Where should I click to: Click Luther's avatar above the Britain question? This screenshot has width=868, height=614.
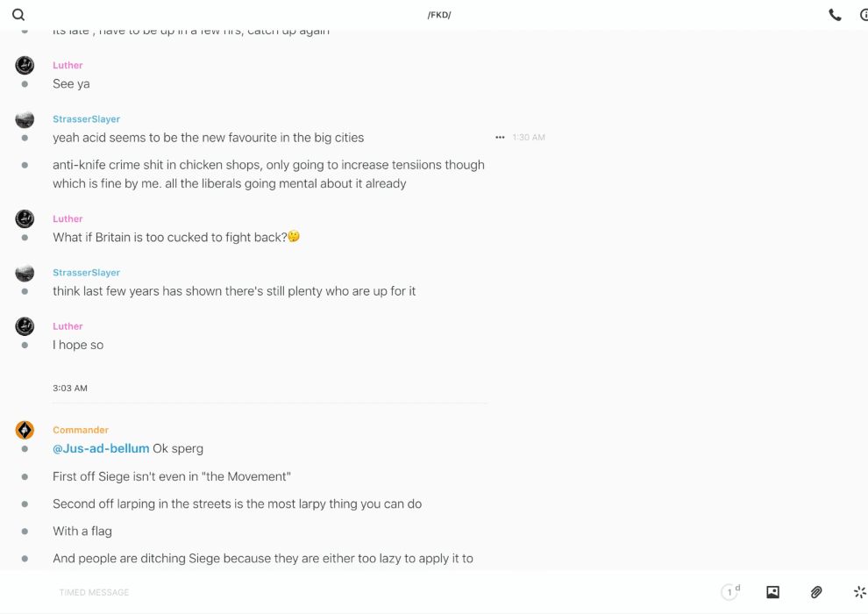click(25, 218)
